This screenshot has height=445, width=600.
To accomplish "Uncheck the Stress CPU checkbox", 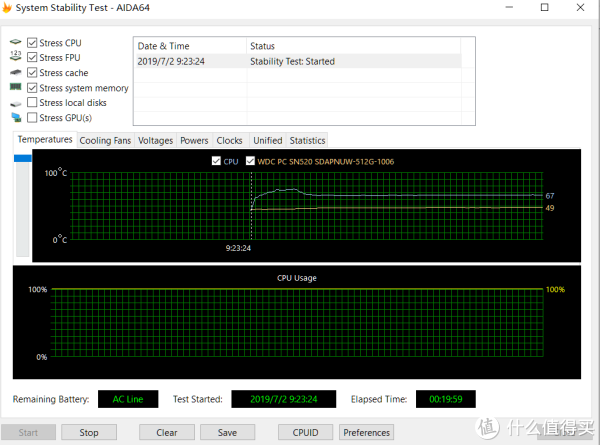I will point(32,42).
